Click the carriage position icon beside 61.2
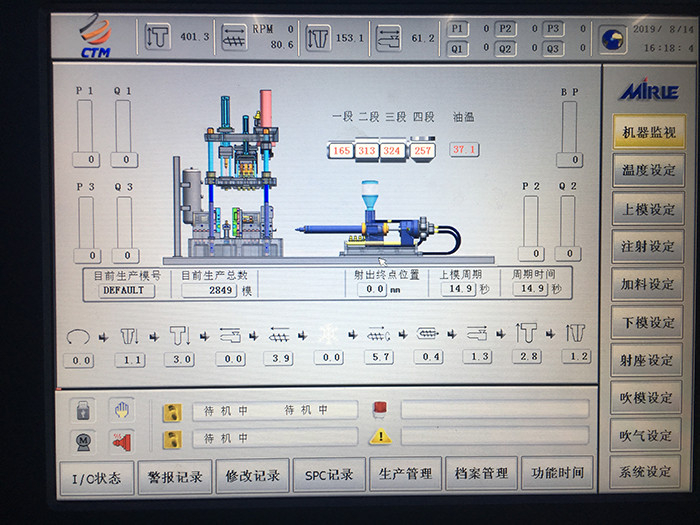 tap(388, 38)
